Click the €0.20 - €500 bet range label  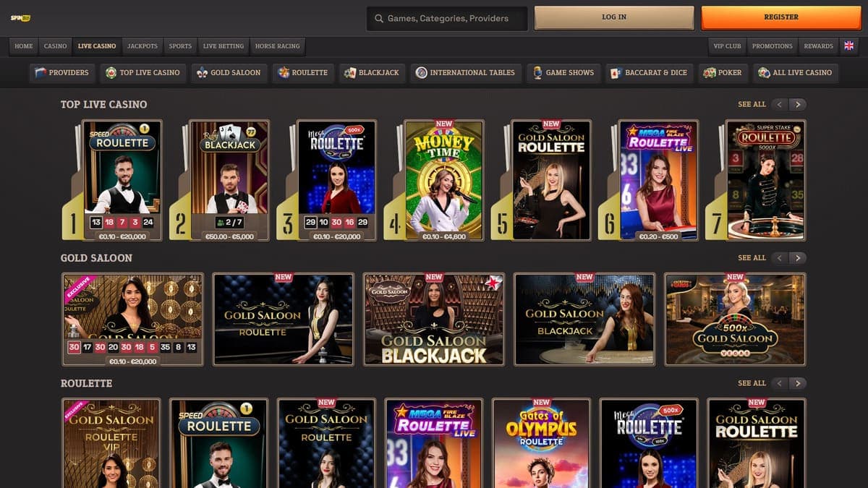(659, 236)
